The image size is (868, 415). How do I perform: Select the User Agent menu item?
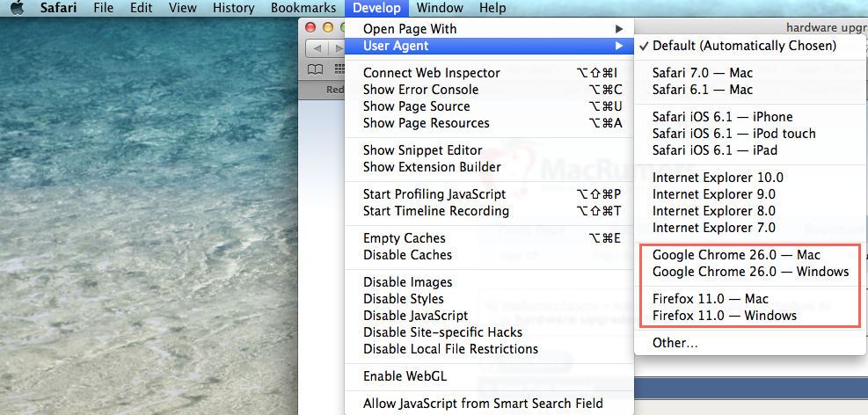[489, 46]
